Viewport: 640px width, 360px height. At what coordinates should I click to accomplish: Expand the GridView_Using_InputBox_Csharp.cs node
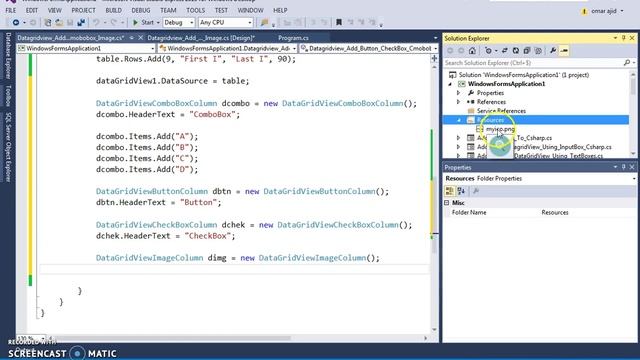click(x=458, y=147)
